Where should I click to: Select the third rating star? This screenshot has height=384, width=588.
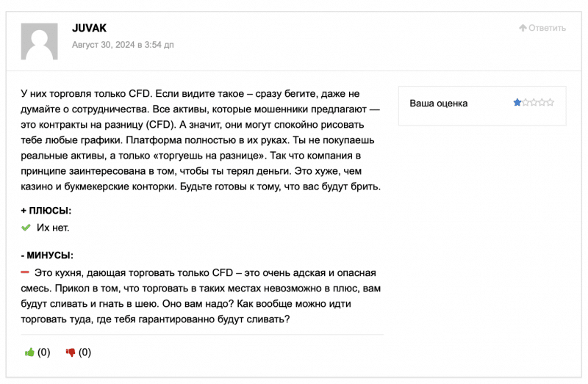534,102
